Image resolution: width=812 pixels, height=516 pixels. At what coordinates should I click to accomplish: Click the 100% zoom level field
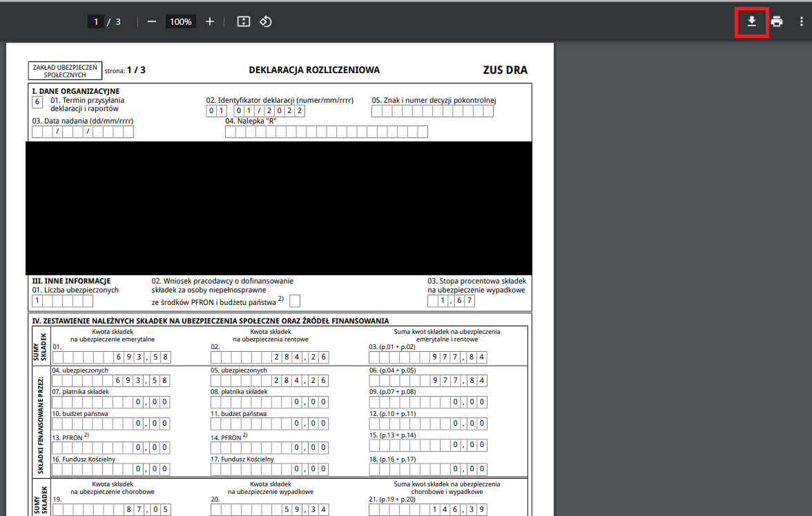[x=181, y=22]
